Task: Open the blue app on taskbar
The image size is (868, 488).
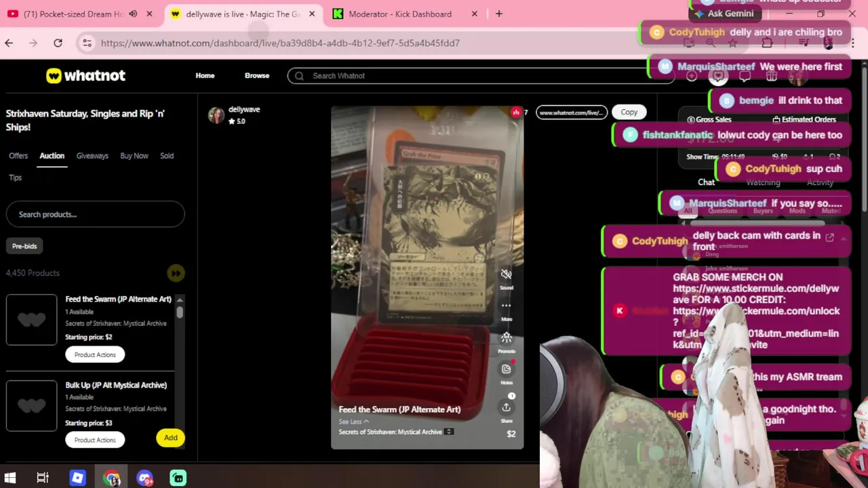Action: click(x=77, y=478)
